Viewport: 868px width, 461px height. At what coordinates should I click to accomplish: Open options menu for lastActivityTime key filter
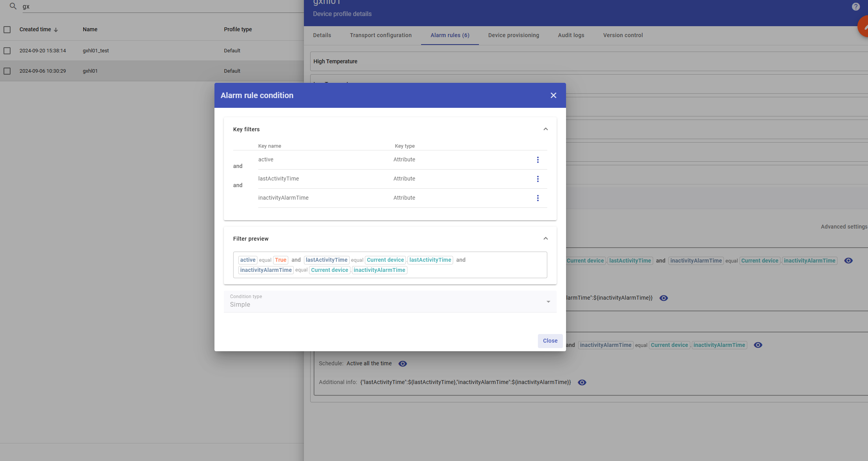tap(538, 179)
